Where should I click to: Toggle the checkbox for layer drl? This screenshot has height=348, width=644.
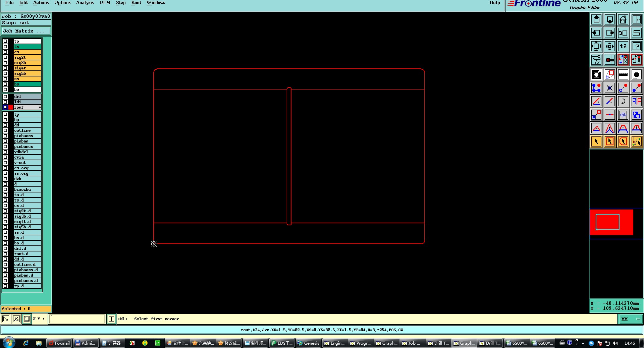tap(5, 97)
